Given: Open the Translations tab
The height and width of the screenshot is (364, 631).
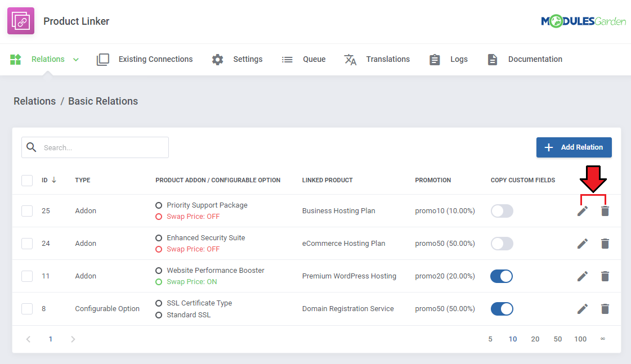Looking at the screenshot, I should pyautogui.click(x=388, y=59).
